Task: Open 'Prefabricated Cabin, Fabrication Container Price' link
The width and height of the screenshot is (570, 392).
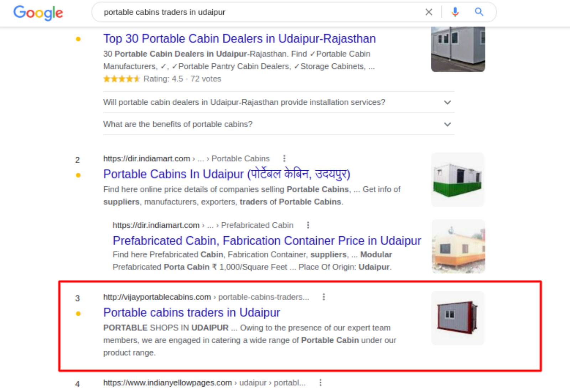Action: pos(266,241)
